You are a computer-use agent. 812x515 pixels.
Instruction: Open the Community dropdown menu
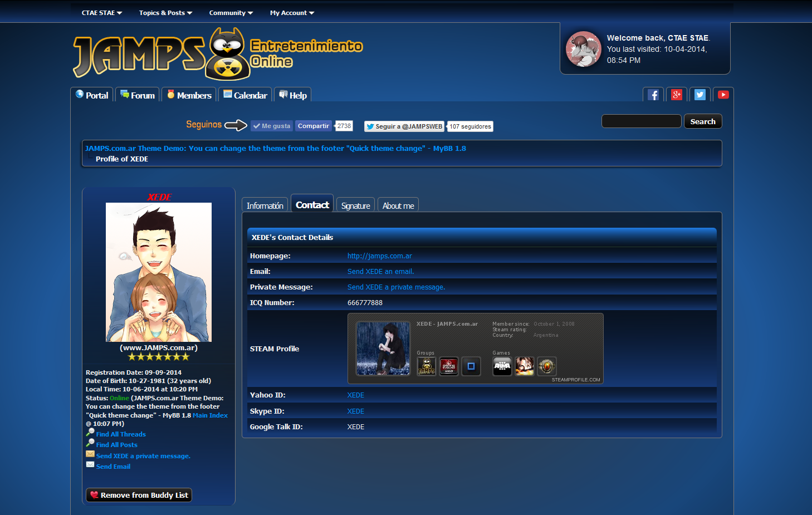tap(231, 13)
